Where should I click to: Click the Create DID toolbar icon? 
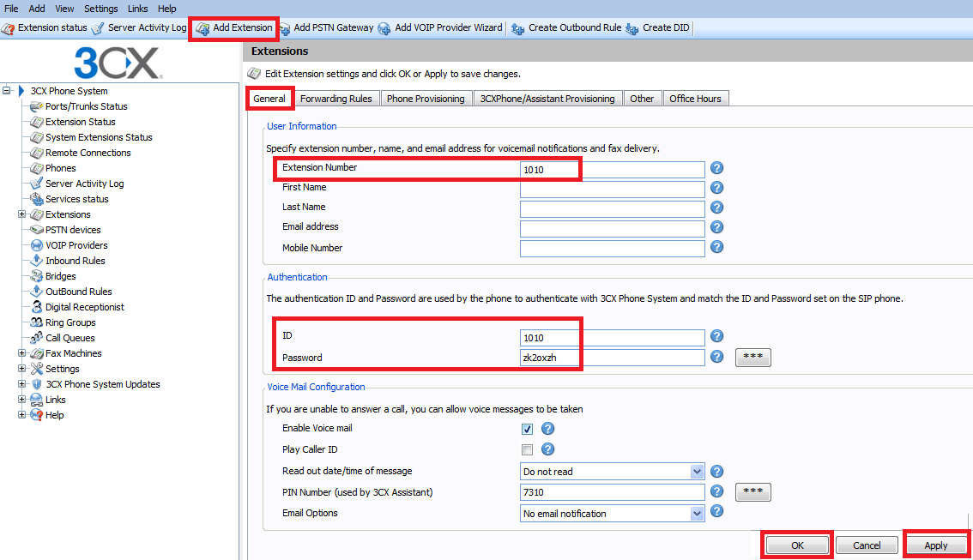pos(632,28)
